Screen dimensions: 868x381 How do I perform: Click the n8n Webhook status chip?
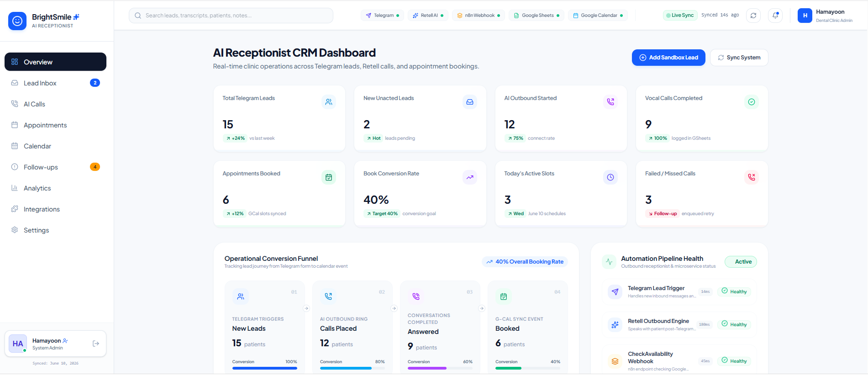[479, 16]
